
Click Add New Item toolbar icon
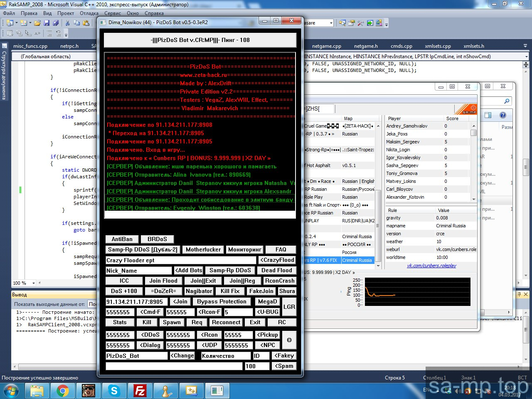click(24, 23)
